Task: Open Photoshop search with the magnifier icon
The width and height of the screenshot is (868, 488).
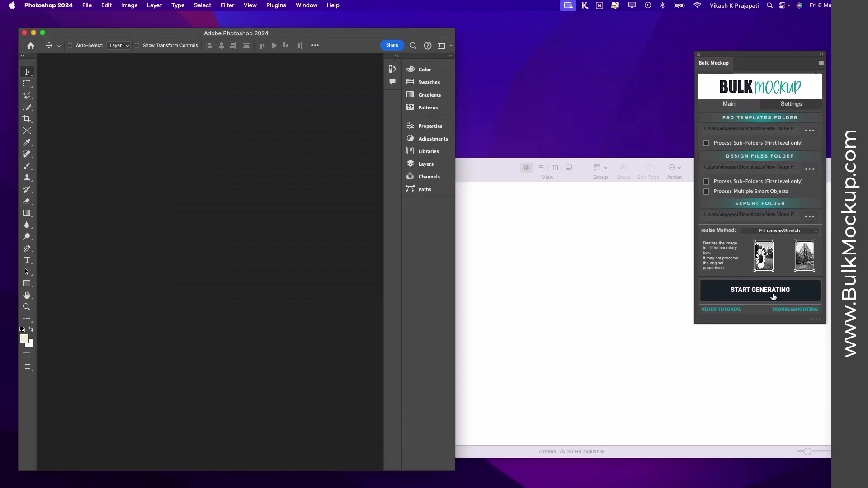Action: point(413,46)
